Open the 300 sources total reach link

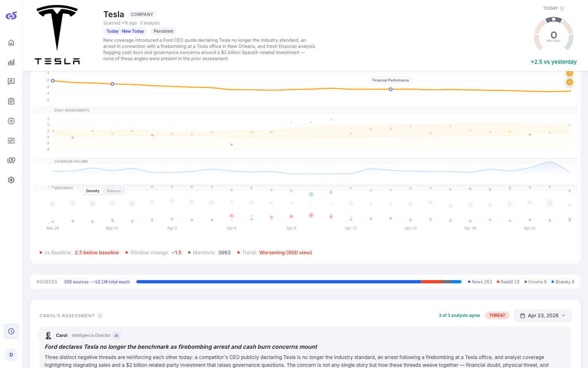[97, 282]
